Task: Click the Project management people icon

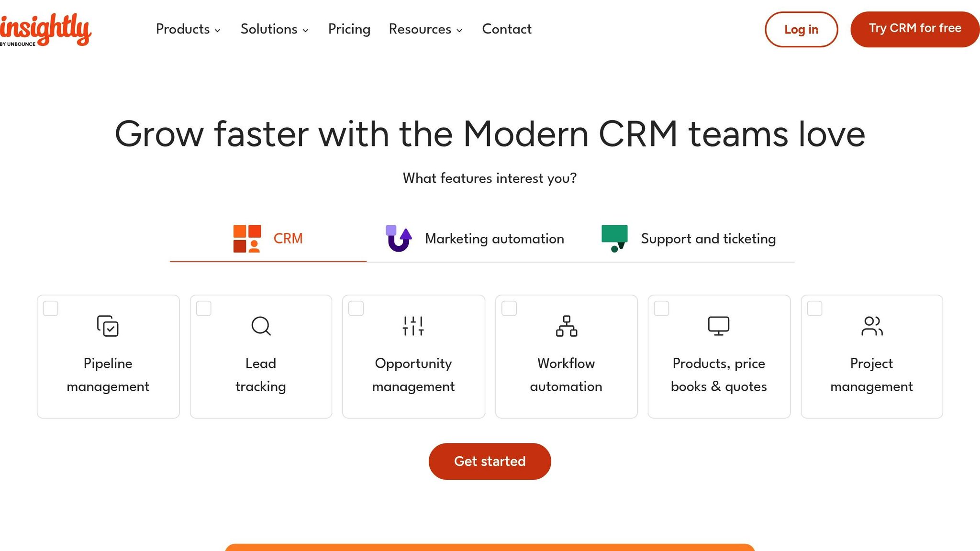Action: tap(872, 326)
